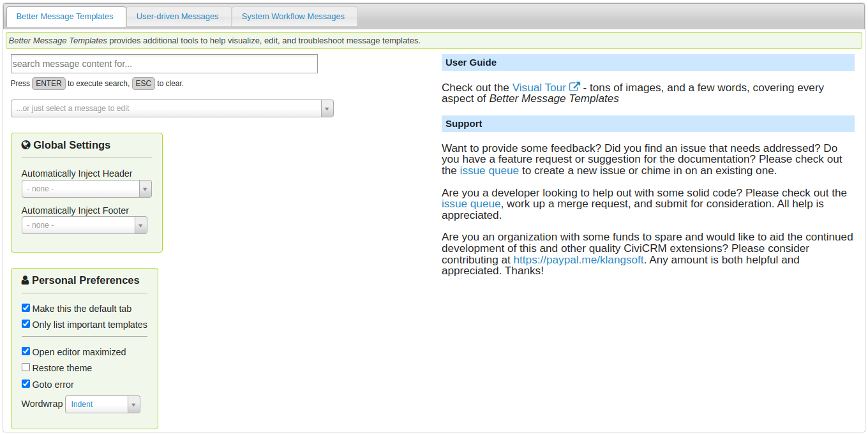Click the user icon in Personal Preferences
Screen dimensions: 868x435
click(26, 281)
